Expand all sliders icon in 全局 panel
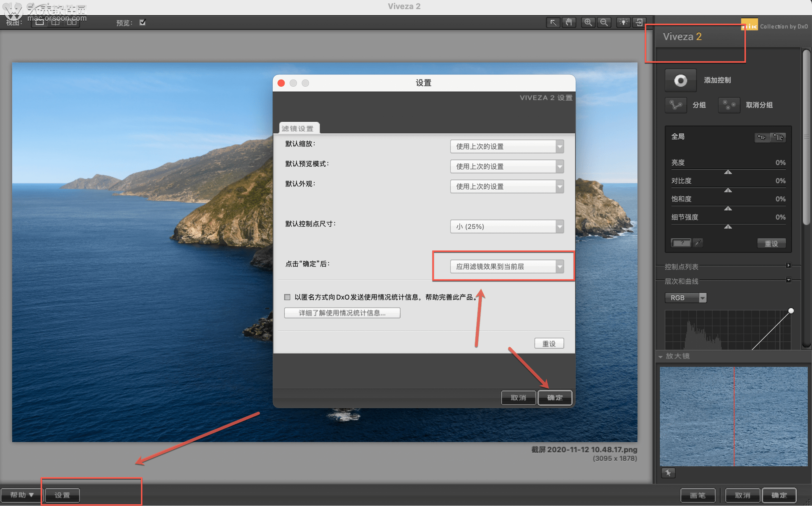The width and height of the screenshot is (812, 506). click(x=778, y=137)
